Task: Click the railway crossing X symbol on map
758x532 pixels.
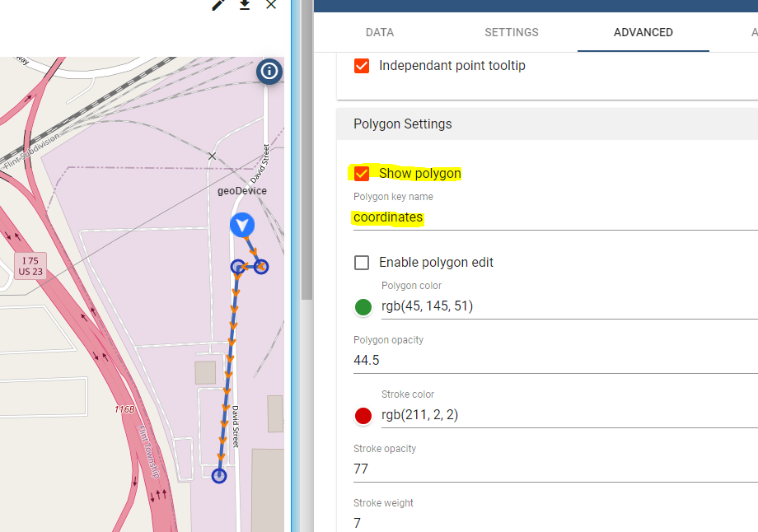Action: point(212,156)
